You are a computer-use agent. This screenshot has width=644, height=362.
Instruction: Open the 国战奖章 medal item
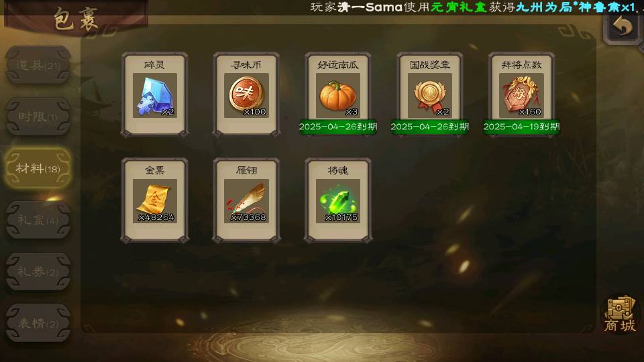429,95
